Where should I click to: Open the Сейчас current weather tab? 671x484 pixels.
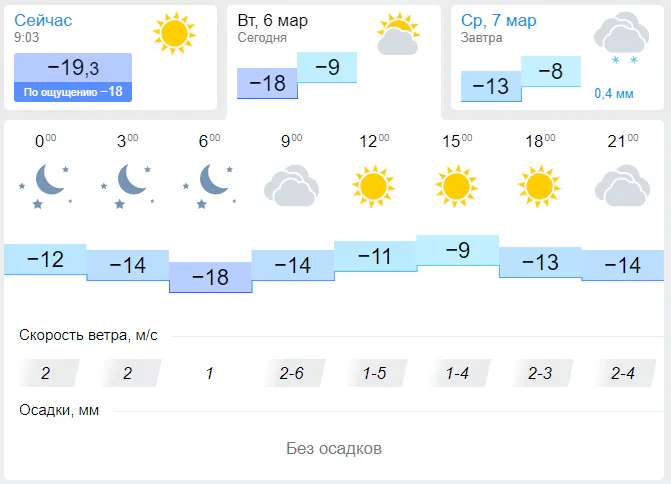[44, 21]
